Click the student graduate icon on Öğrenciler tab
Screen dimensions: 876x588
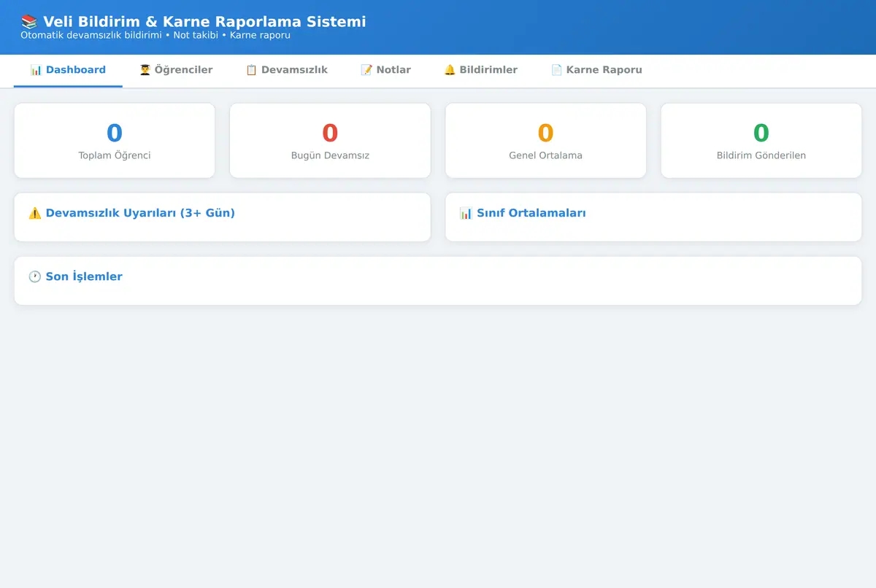pyautogui.click(x=145, y=70)
